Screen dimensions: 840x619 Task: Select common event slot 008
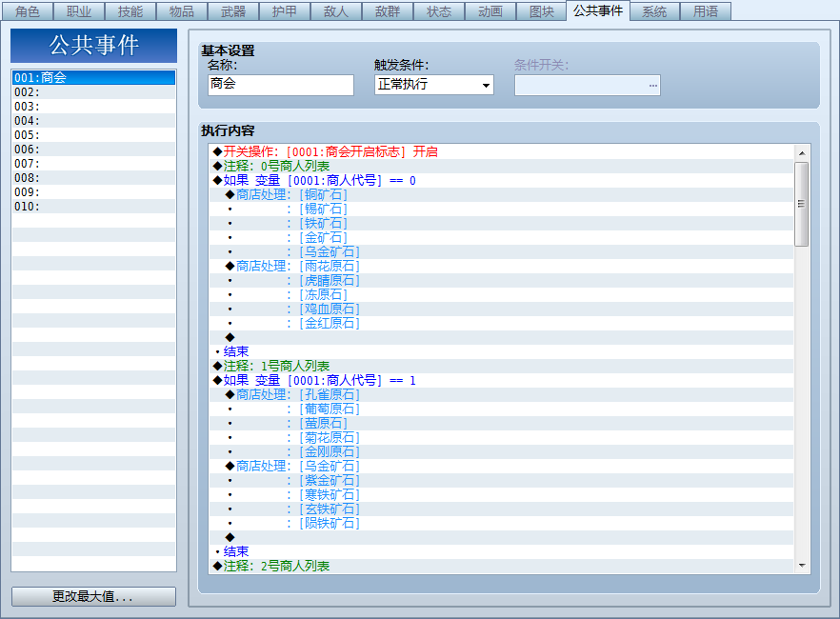click(x=93, y=178)
